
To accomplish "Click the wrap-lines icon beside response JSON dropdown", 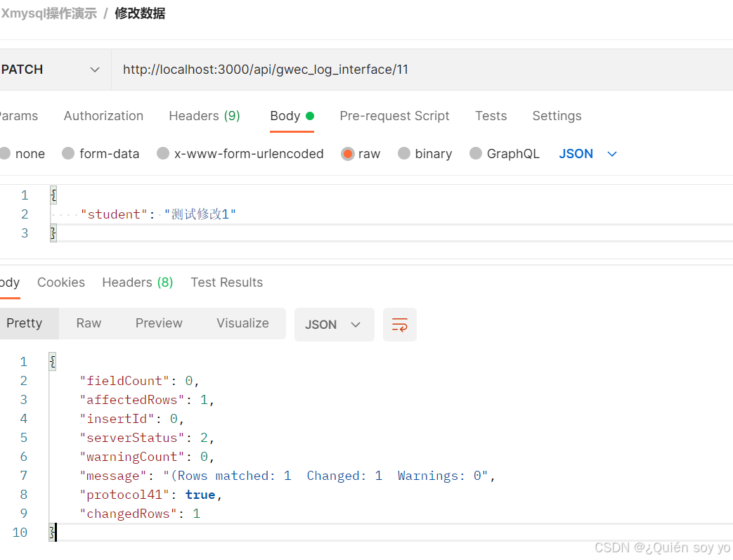I will tap(399, 325).
